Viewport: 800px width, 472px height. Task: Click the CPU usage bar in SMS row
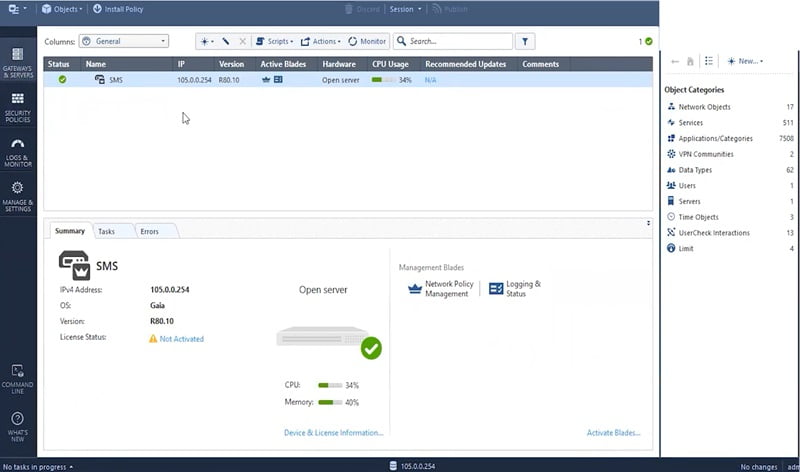[384, 80]
